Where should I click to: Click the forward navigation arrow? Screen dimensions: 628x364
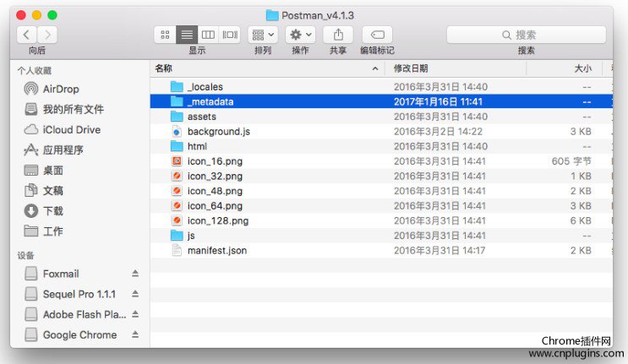47,35
